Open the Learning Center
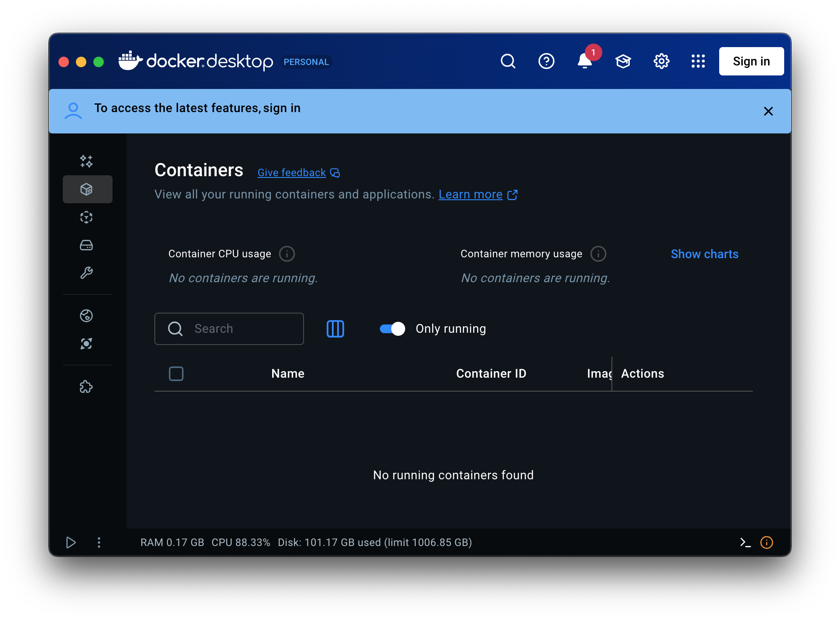This screenshot has width=840, height=621. pyautogui.click(x=623, y=61)
